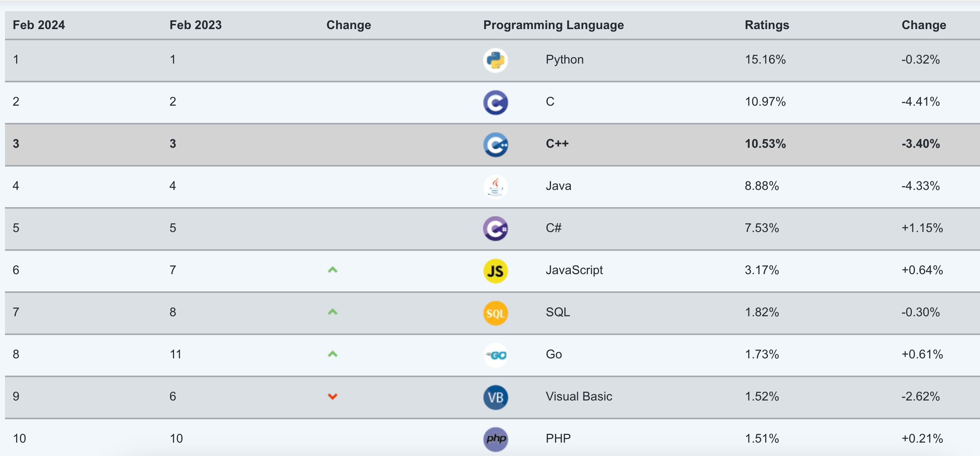This screenshot has height=456, width=980.
Task: Select the Go gopher logo
Action: 495,354
